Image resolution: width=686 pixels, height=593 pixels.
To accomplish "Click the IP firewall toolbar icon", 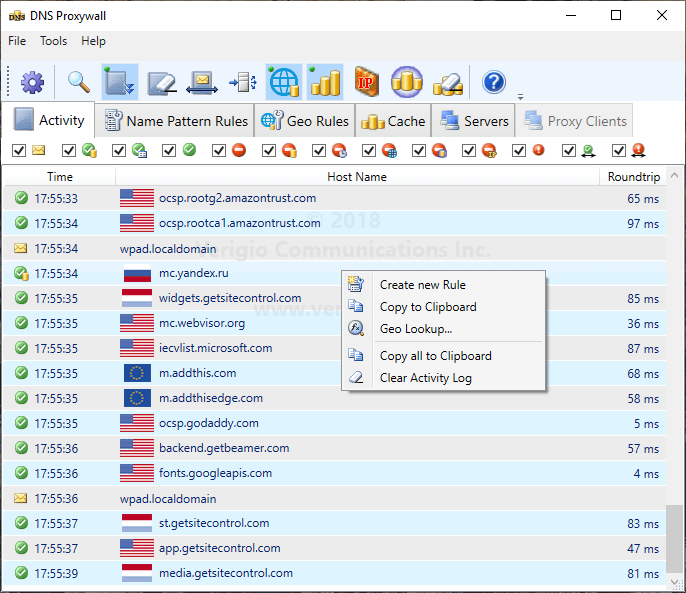I will click(x=366, y=82).
